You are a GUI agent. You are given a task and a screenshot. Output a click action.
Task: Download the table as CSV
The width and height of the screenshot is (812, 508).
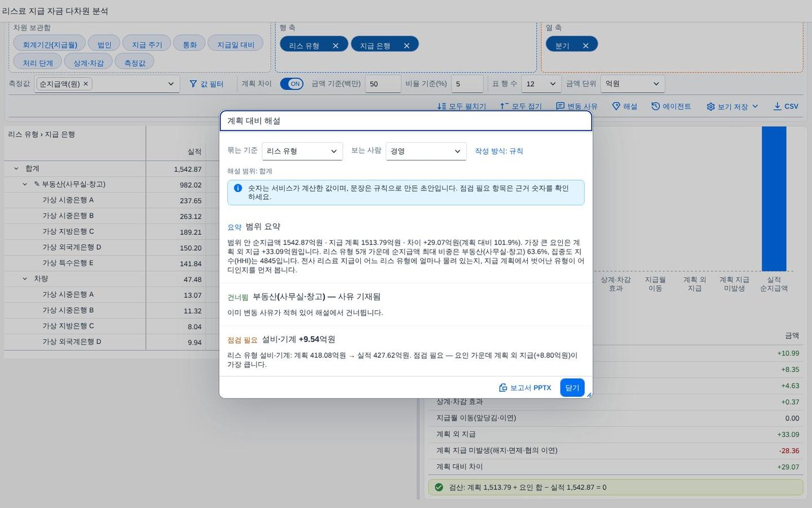click(x=786, y=106)
